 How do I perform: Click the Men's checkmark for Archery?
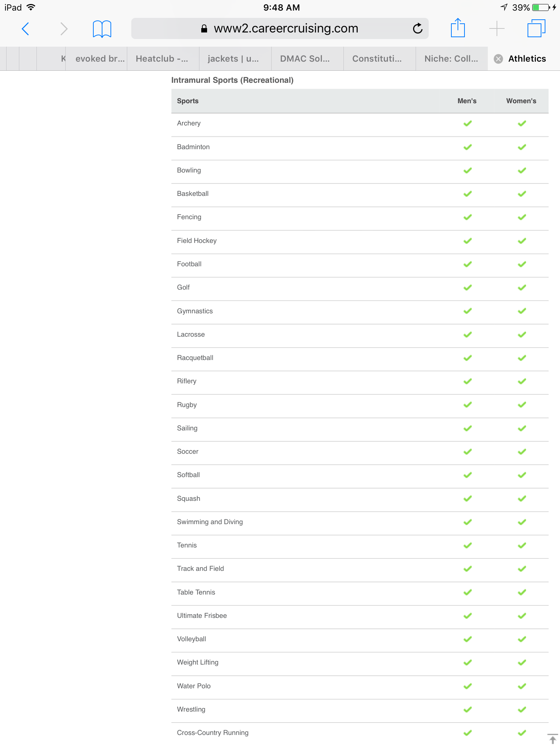pos(467,123)
